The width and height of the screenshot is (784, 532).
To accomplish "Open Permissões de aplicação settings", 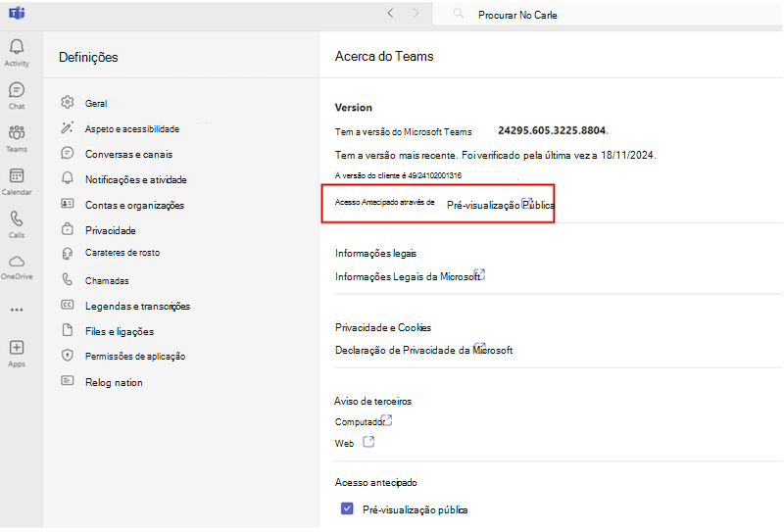I will (135, 356).
